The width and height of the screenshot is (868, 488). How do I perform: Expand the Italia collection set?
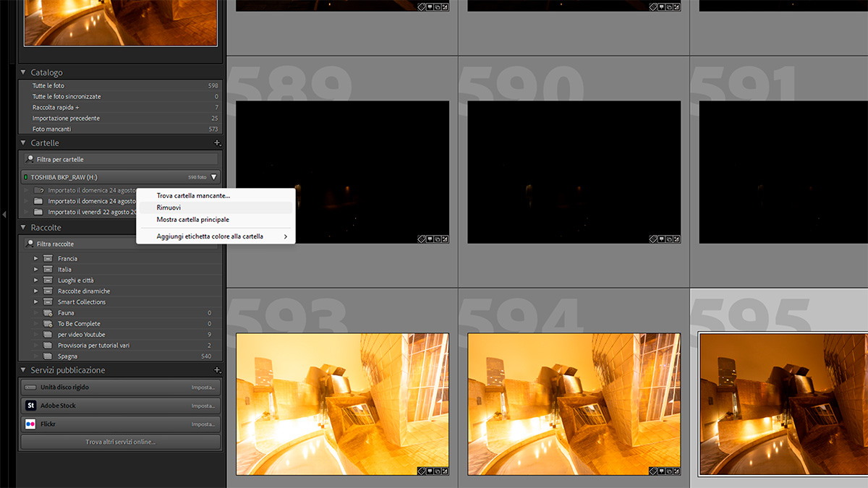pyautogui.click(x=35, y=269)
